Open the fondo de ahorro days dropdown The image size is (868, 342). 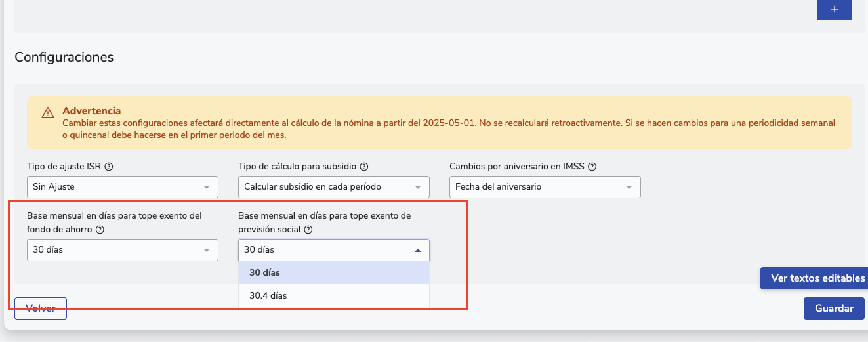coord(122,250)
